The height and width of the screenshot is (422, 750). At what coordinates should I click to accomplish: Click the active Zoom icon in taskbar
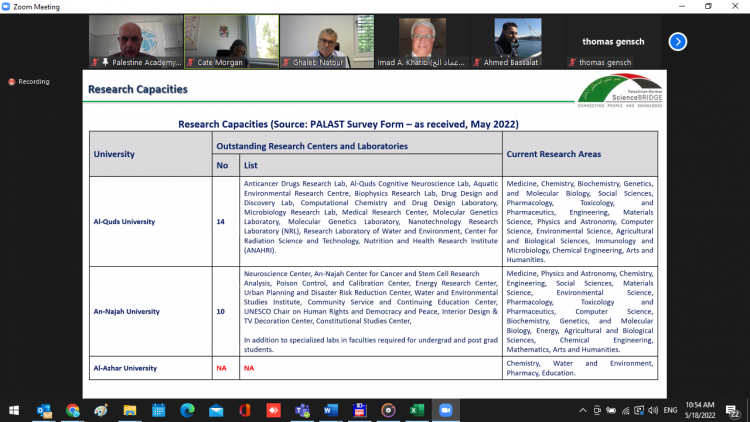(446, 411)
